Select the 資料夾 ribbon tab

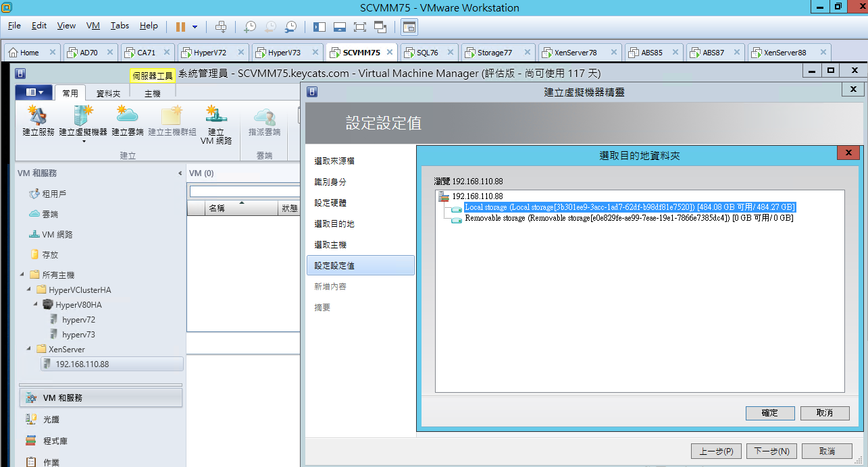pyautogui.click(x=108, y=94)
